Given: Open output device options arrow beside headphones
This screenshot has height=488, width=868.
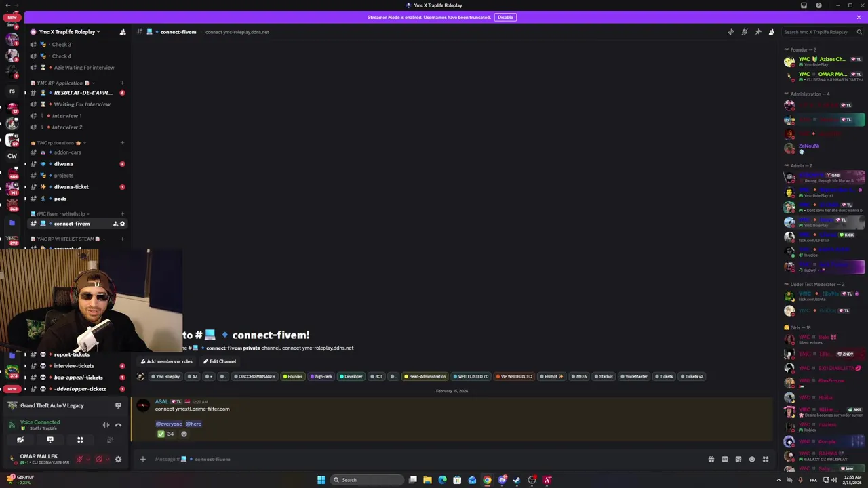Looking at the screenshot, I should tap(107, 459).
